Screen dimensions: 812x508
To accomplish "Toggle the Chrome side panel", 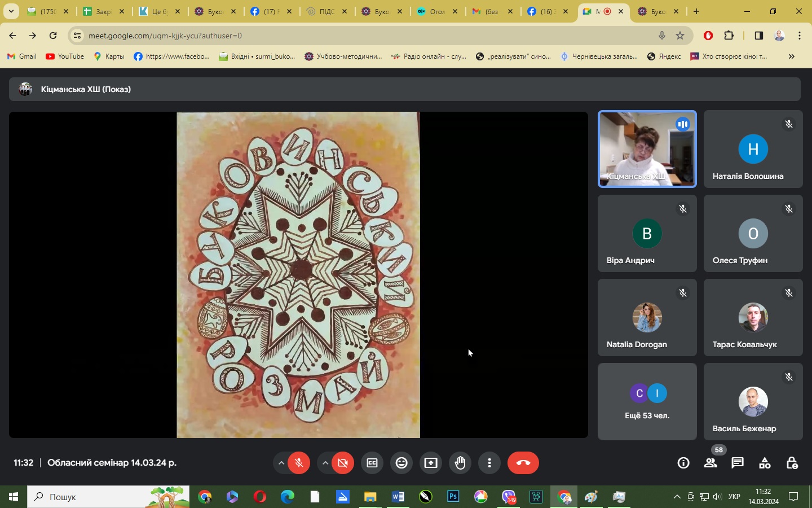I will click(759, 36).
